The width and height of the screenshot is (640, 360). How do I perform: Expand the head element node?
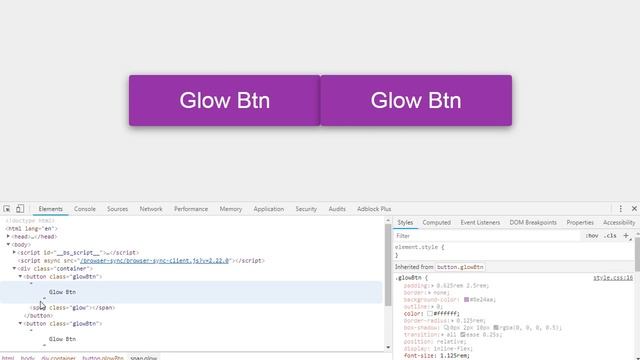8,236
